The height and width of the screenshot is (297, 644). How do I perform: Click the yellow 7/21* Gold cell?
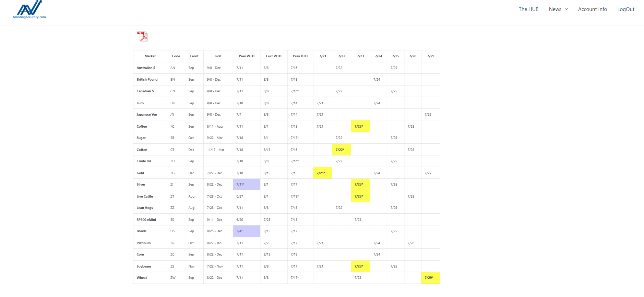point(322,173)
